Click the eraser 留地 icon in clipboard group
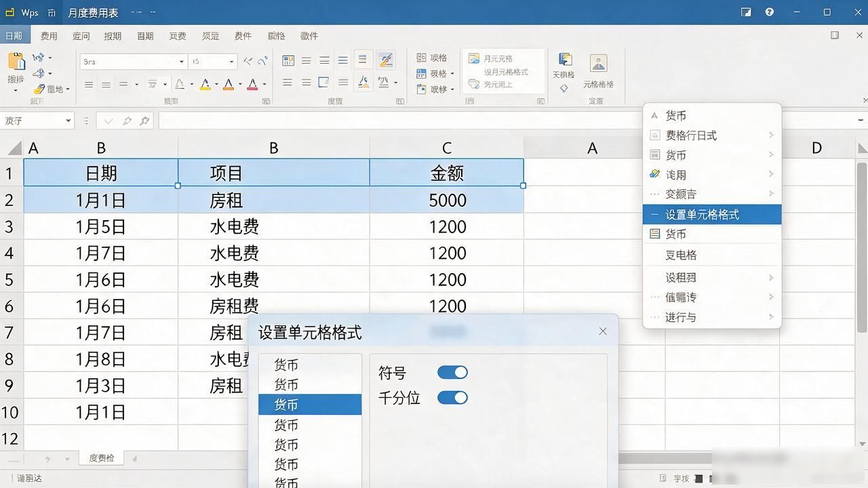 [x=39, y=89]
